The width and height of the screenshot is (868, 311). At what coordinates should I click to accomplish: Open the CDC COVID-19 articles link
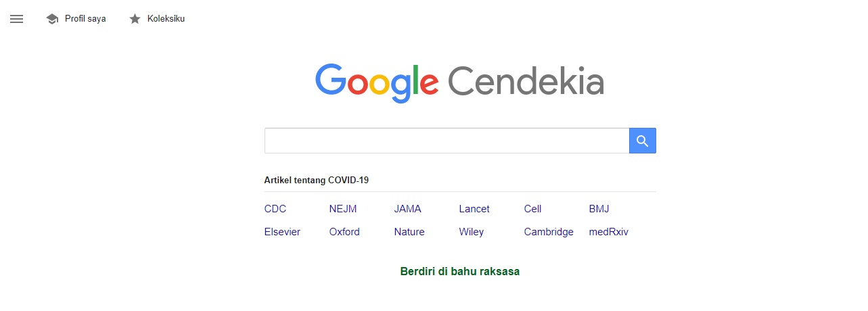(x=275, y=209)
